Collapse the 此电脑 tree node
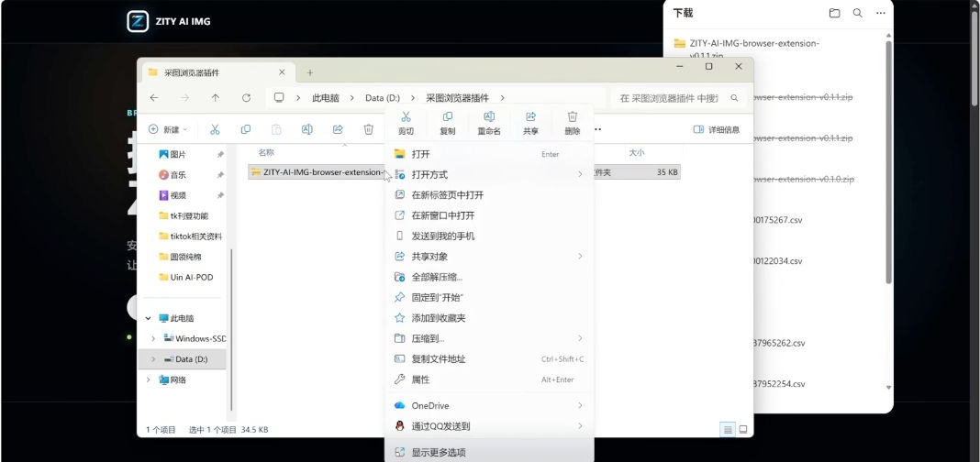The image size is (980, 462). click(148, 318)
